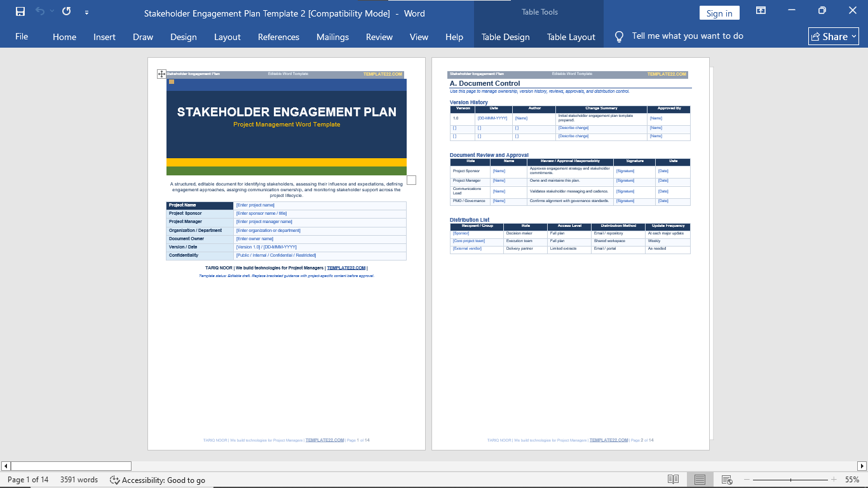Click the horizontal scrollbar left arrow
The image size is (868, 488).
tap(5, 466)
